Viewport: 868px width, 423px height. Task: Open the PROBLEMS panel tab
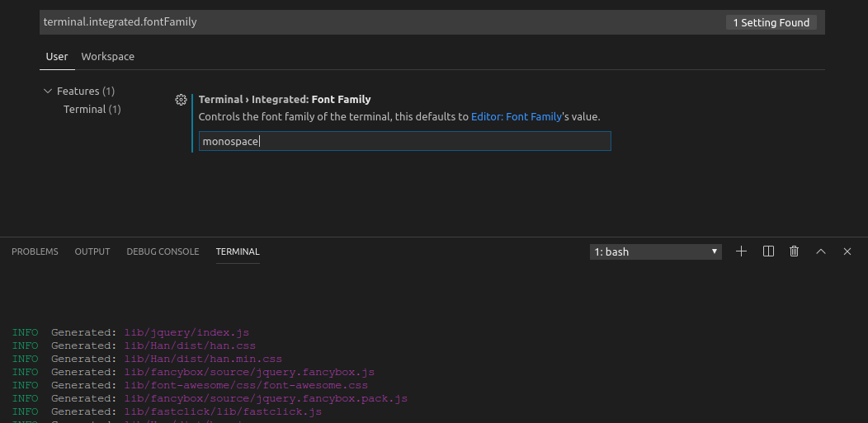(x=35, y=251)
